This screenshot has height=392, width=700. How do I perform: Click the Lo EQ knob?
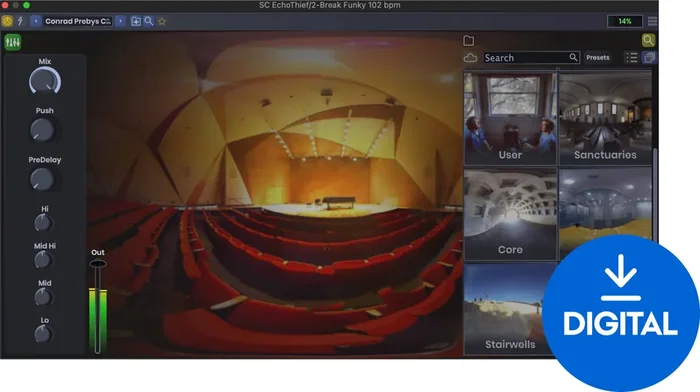pyautogui.click(x=43, y=334)
